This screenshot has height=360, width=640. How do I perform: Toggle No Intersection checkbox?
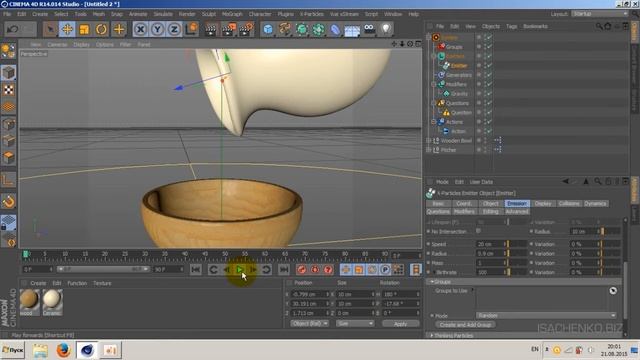point(478,231)
